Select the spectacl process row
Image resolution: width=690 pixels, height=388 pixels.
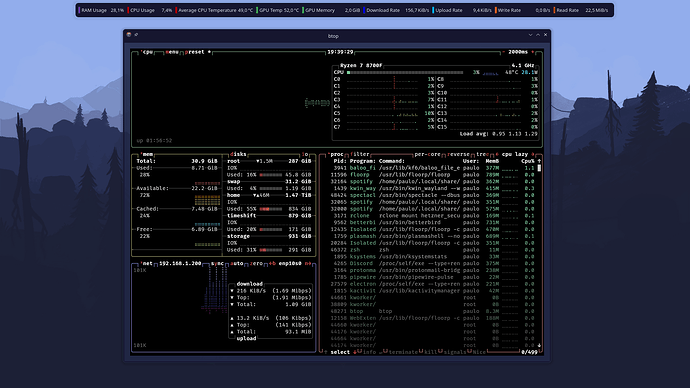point(433,195)
